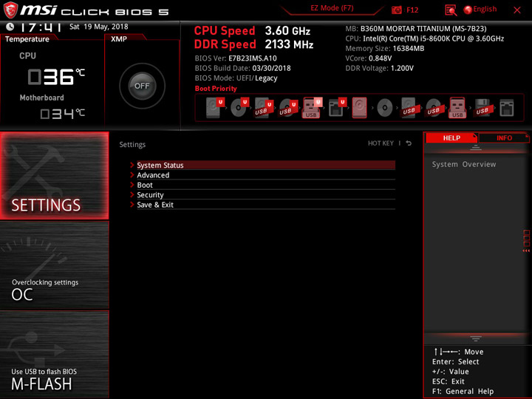
Task: Open the OC overclocking settings panel
Action: pos(54,265)
